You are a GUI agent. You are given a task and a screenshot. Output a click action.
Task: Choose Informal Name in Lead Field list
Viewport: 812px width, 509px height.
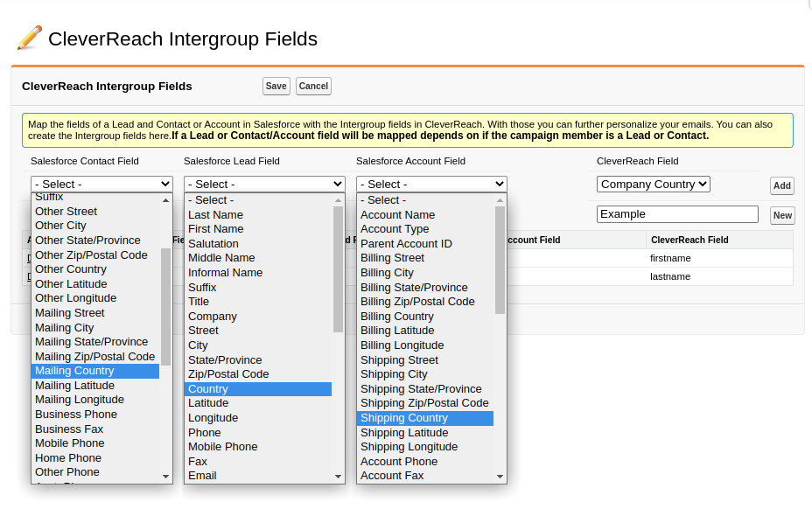[258, 272]
